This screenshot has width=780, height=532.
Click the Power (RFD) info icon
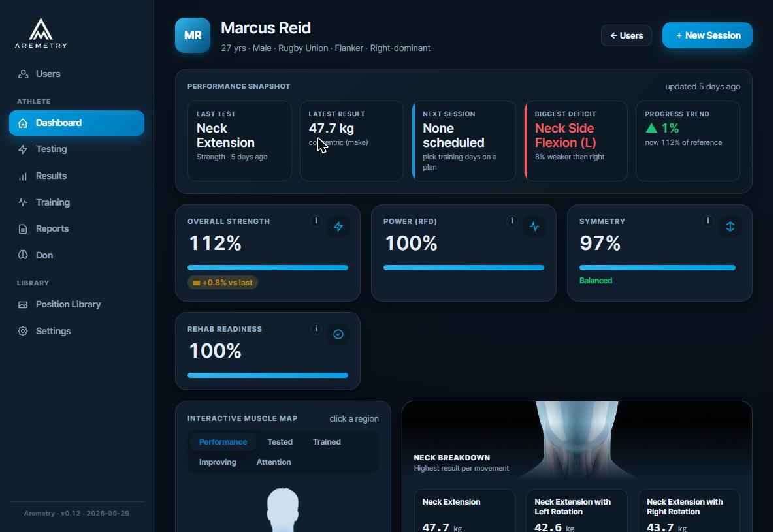point(512,221)
